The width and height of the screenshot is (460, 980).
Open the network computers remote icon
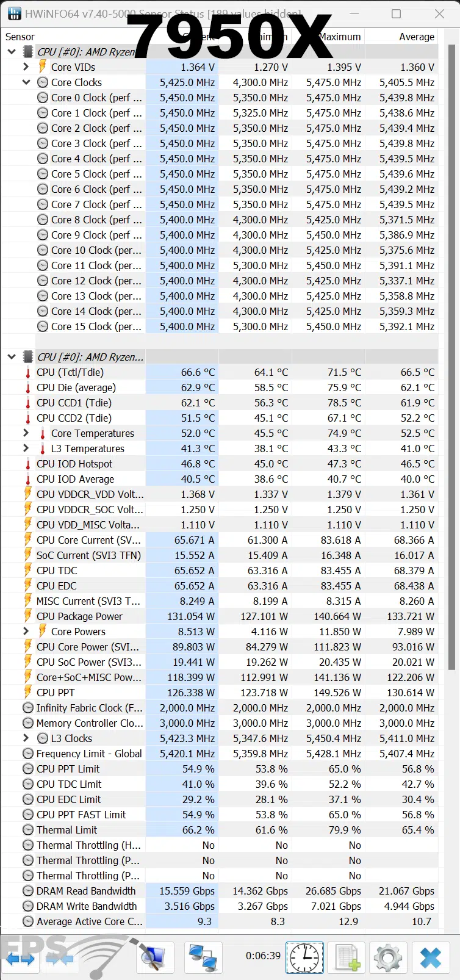click(x=203, y=957)
